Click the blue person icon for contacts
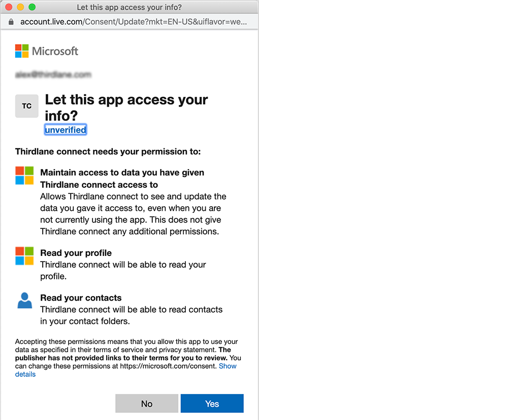The width and height of the screenshot is (508, 420). click(24, 301)
